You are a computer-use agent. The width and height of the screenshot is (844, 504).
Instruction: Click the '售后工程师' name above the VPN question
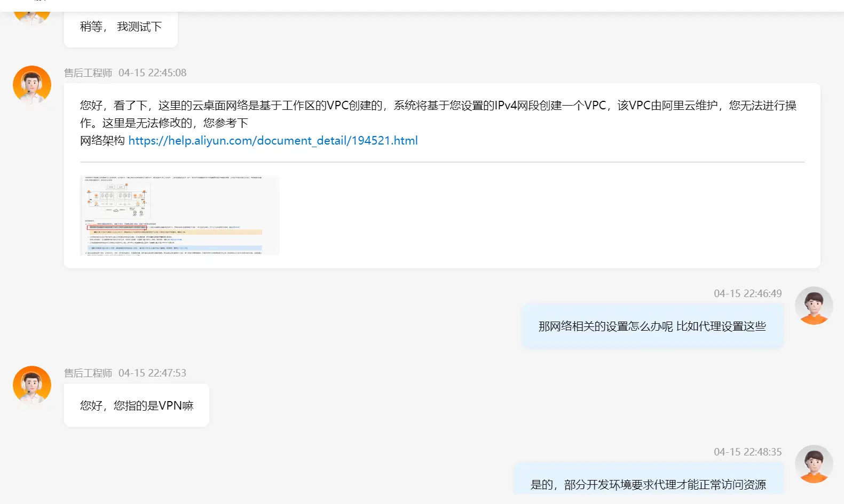point(88,373)
